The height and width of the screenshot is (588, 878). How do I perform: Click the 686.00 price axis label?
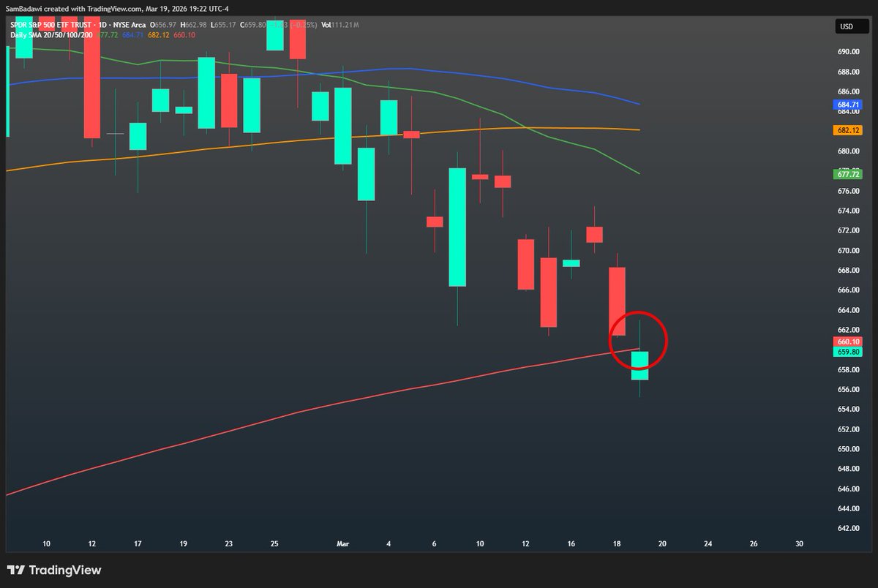click(848, 91)
